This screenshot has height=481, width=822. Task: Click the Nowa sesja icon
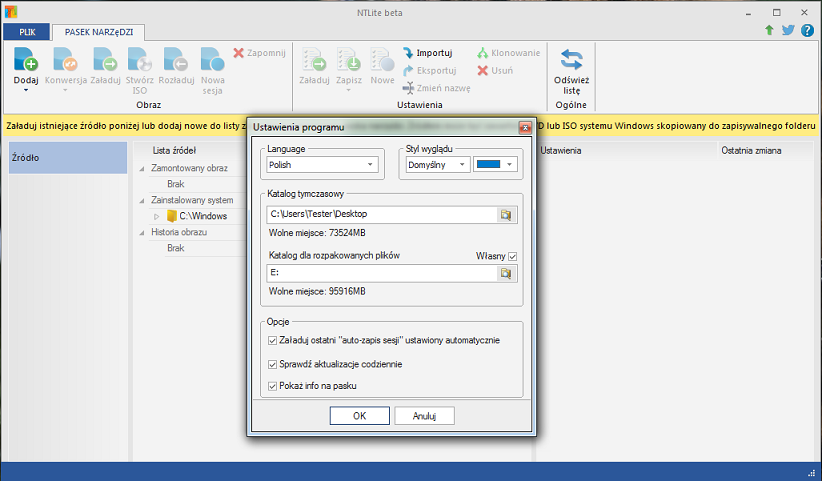(212, 59)
